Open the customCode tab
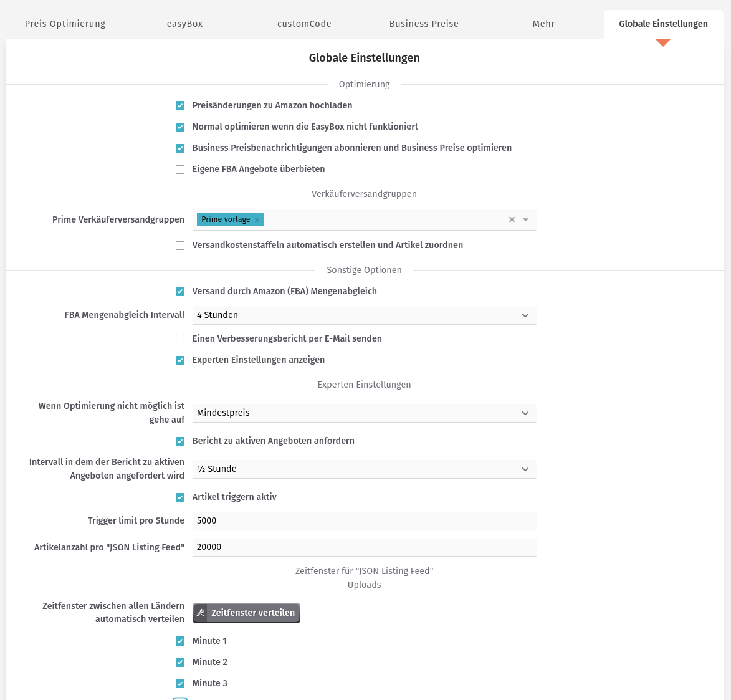731x700 pixels. coord(304,24)
